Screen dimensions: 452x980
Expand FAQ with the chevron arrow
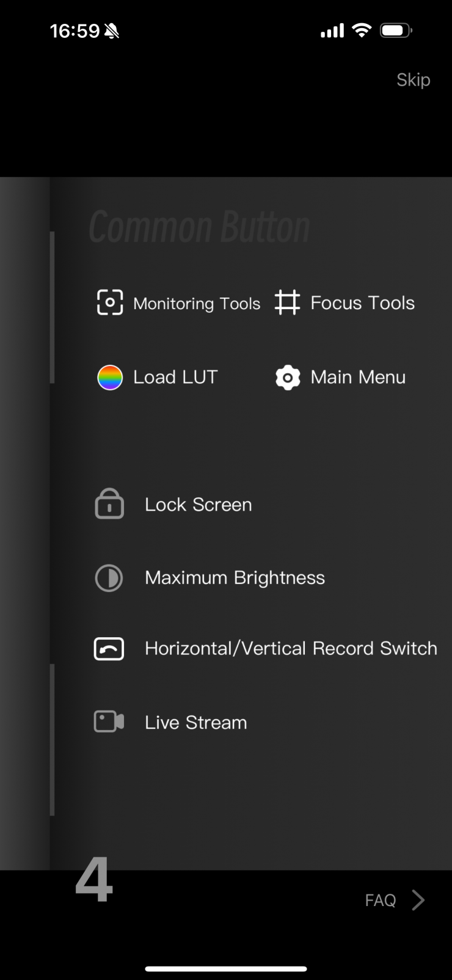pos(418,900)
